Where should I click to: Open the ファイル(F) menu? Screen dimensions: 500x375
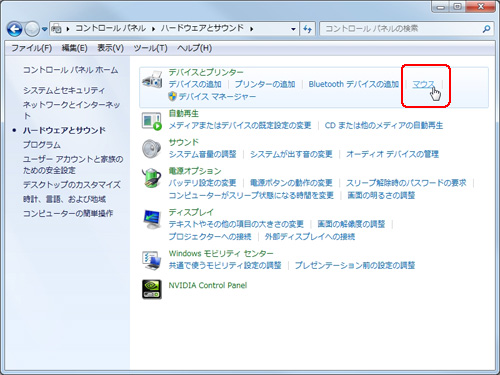pos(32,48)
